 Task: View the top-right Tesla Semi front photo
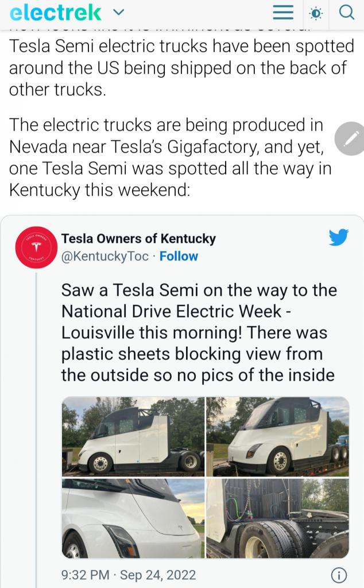point(278,436)
